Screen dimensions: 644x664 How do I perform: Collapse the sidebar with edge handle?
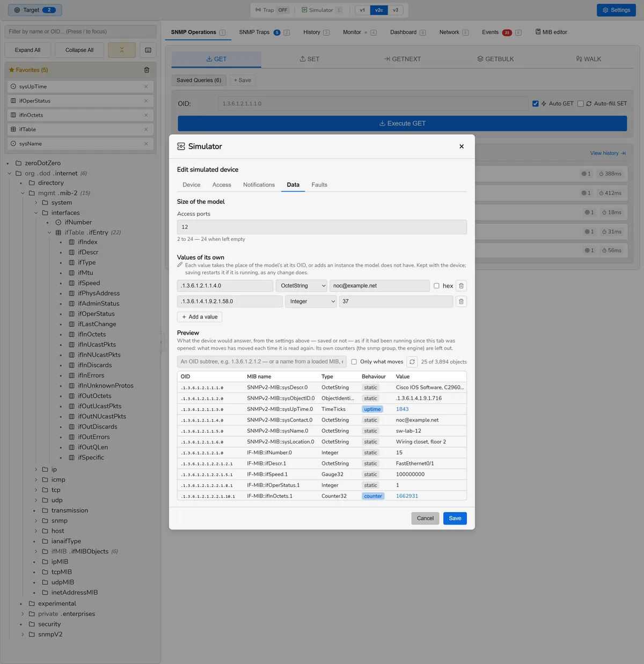[160, 342]
